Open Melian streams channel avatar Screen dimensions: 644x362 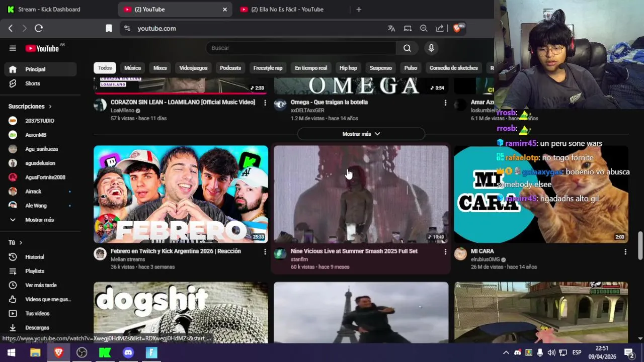(100, 254)
